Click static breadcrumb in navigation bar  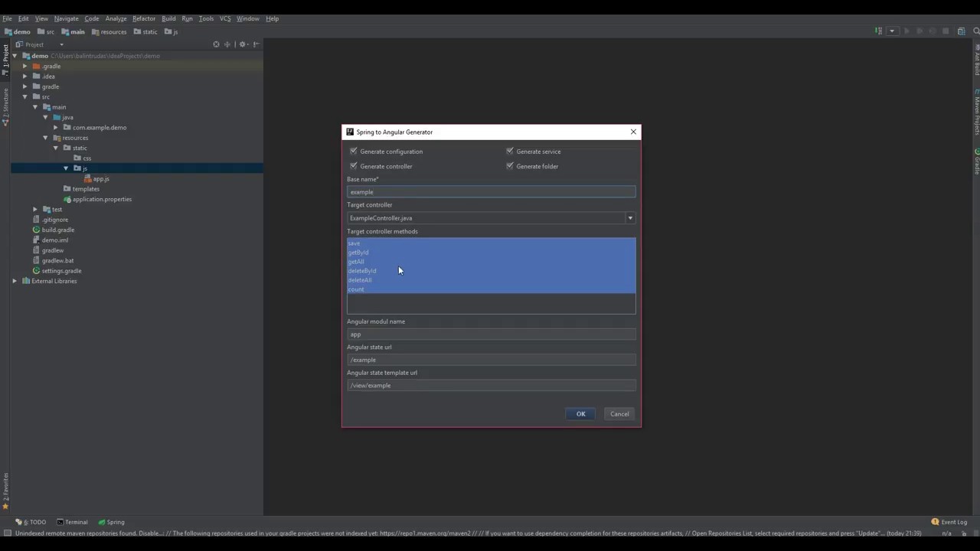tap(145, 31)
